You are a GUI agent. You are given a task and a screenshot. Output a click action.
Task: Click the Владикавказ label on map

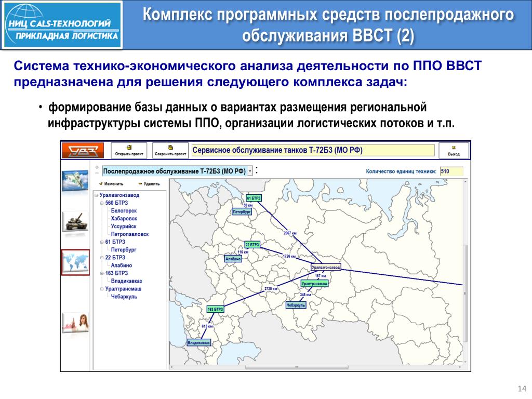(199, 343)
